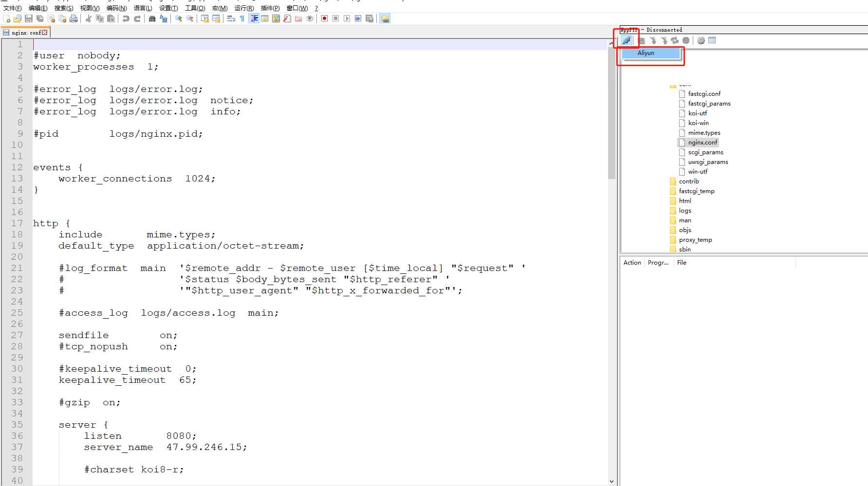This screenshot has height=486, width=868.
Task: Open NppFTP settings via the gear icon
Action: (x=701, y=40)
